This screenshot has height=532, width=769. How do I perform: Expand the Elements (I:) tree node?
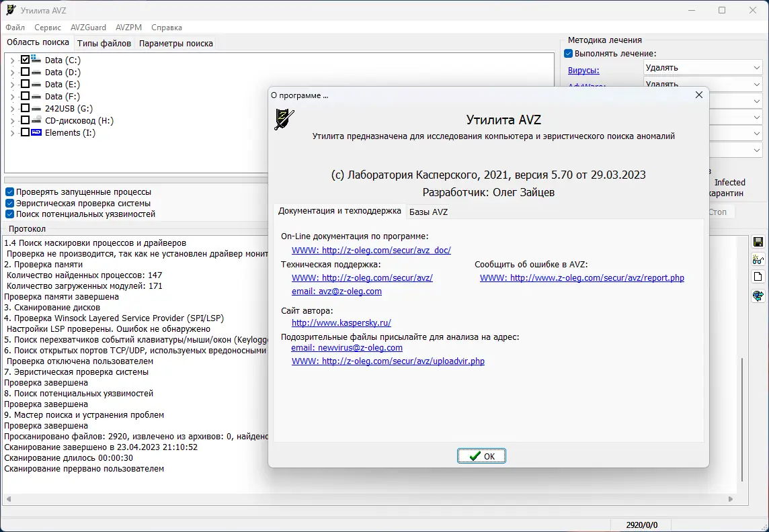12,133
